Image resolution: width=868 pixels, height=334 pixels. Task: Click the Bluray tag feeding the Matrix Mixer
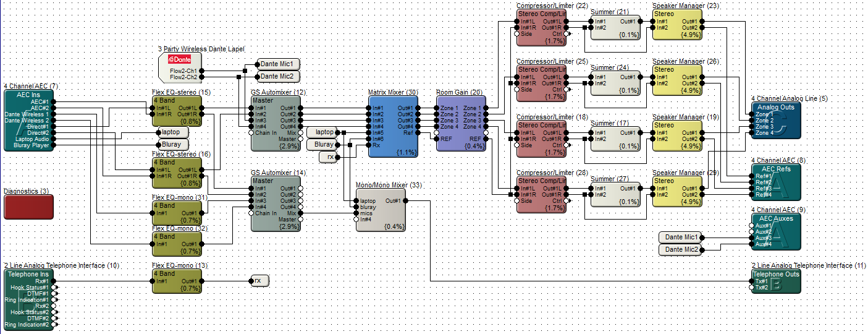[x=322, y=144]
